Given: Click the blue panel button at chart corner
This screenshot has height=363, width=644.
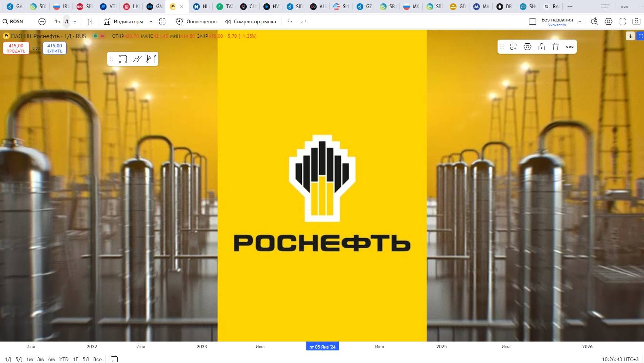Looking at the screenshot, I should click(640, 36).
